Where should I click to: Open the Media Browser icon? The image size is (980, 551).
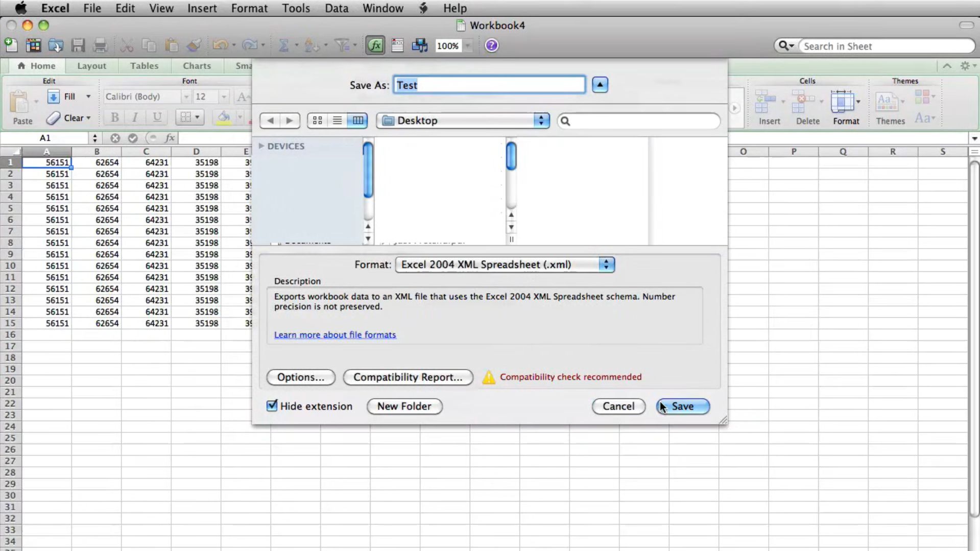[x=420, y=45]
